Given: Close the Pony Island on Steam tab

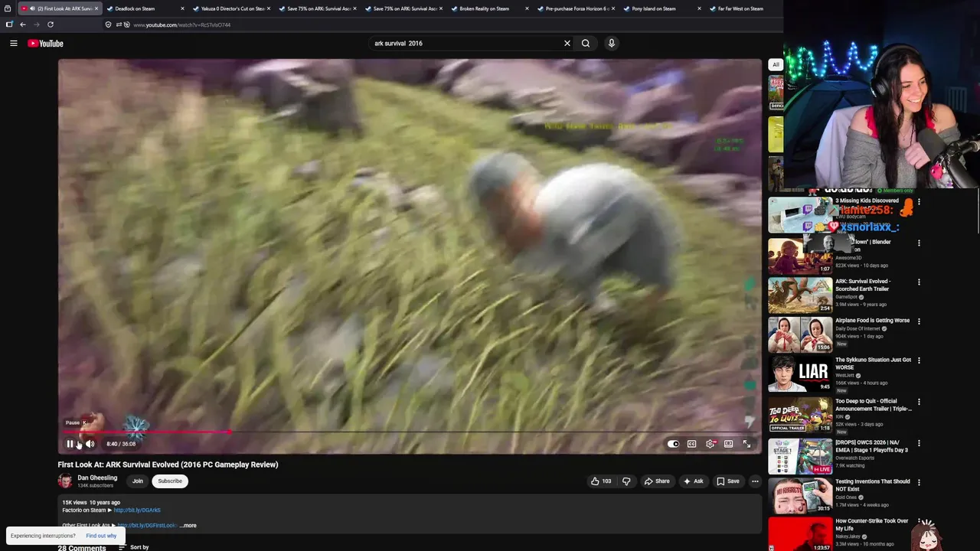Looking at the screenshot, I should (x=699, y=8).
